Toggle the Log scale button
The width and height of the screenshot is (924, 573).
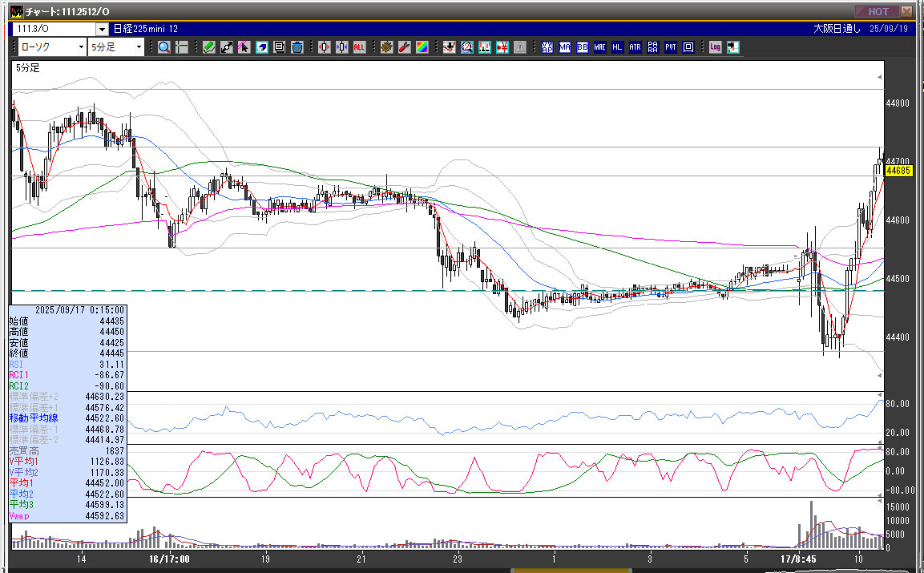point(715,47)
